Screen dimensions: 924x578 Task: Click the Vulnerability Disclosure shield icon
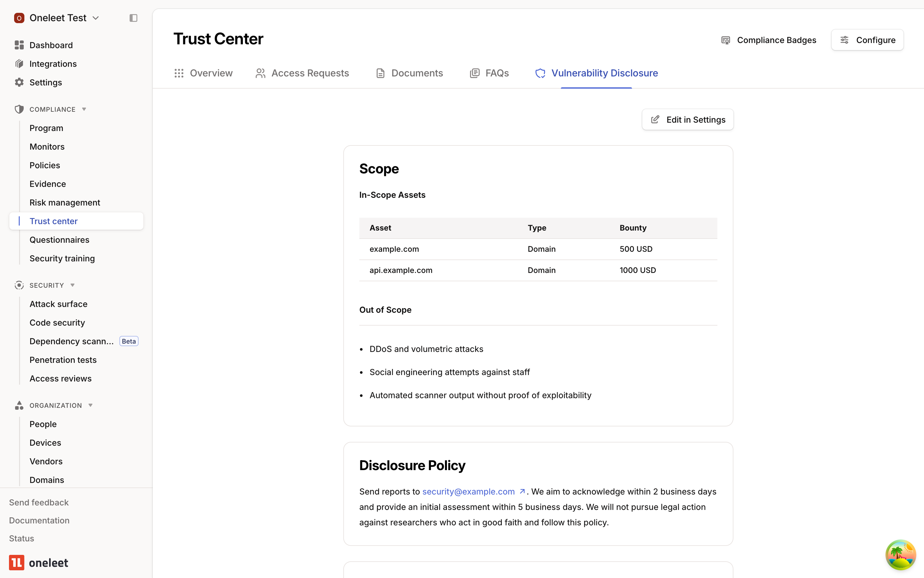point(540,73)
